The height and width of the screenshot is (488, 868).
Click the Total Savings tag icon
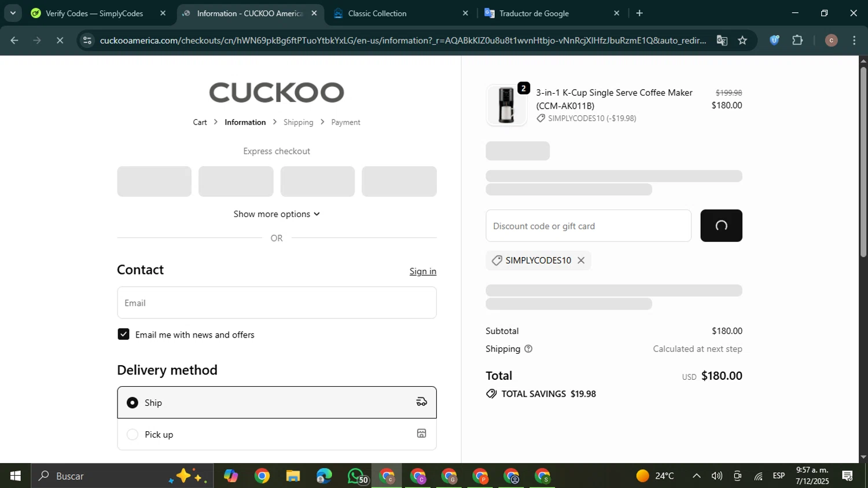click(x=491, y=394)
